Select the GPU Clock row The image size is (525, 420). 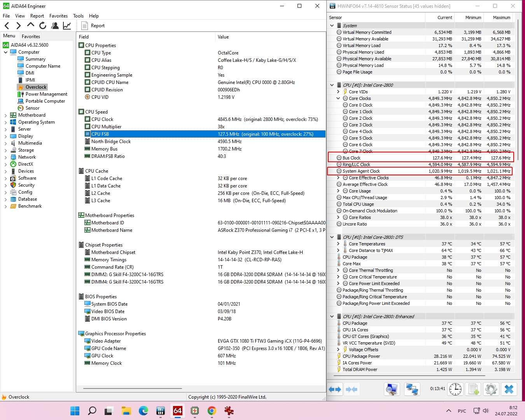coord(201,356)
